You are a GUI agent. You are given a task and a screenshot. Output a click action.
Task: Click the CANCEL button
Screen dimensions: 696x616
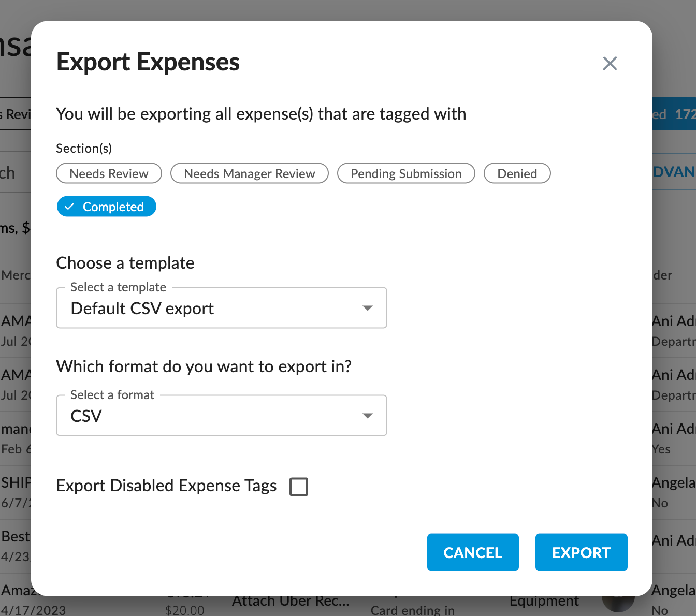472,552
